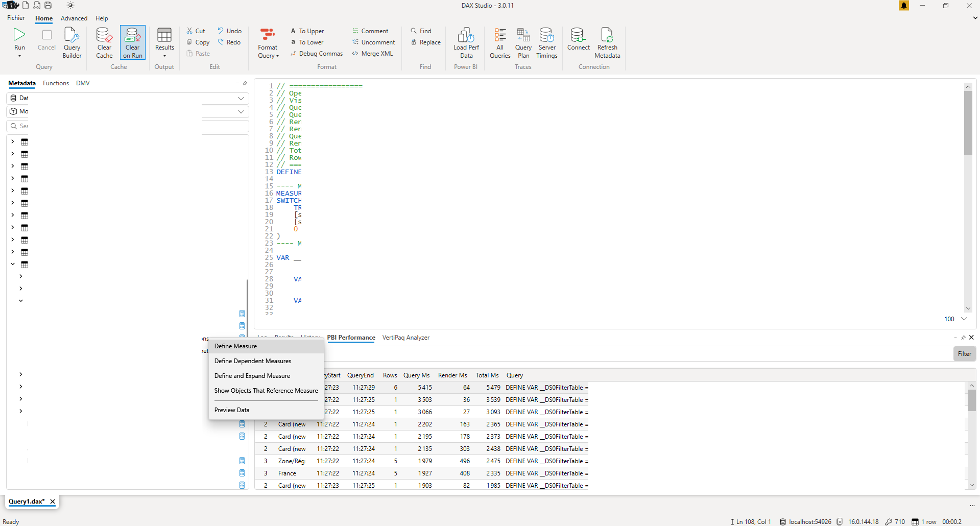Choose Define Measure from context menu
This screenshot has height=526, width=980.
click(x=266, y=346)
